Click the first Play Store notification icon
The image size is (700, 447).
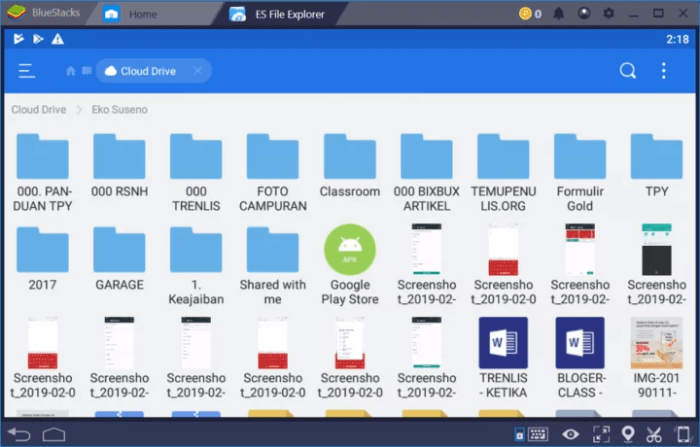pyautogui.click(x=18, y=39)
